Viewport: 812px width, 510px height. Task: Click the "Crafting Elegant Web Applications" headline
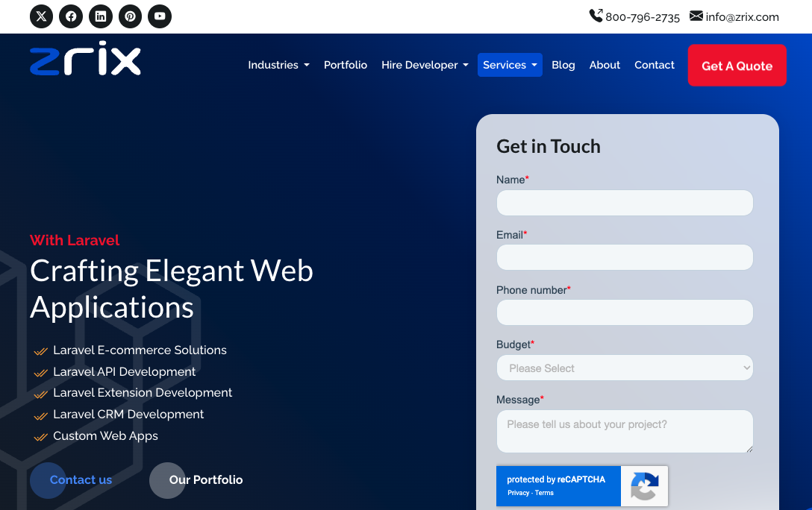pos(172,289)
